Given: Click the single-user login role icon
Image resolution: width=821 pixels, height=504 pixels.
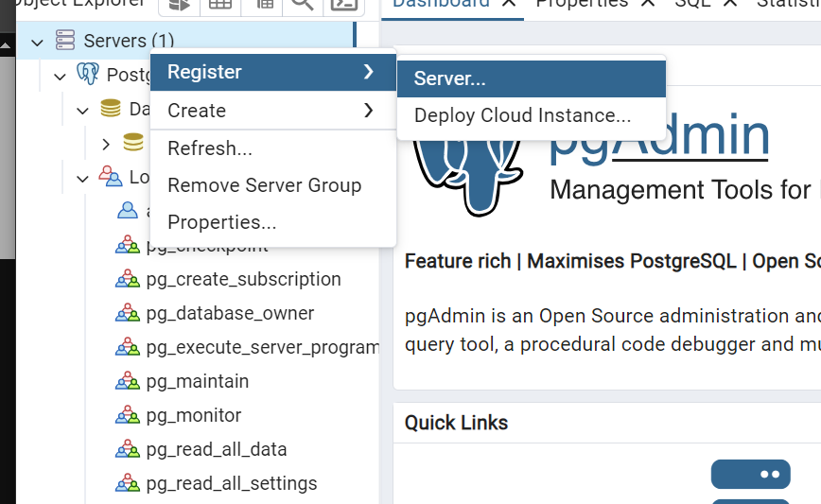Looking at the screenshot, I should (128, 210).
